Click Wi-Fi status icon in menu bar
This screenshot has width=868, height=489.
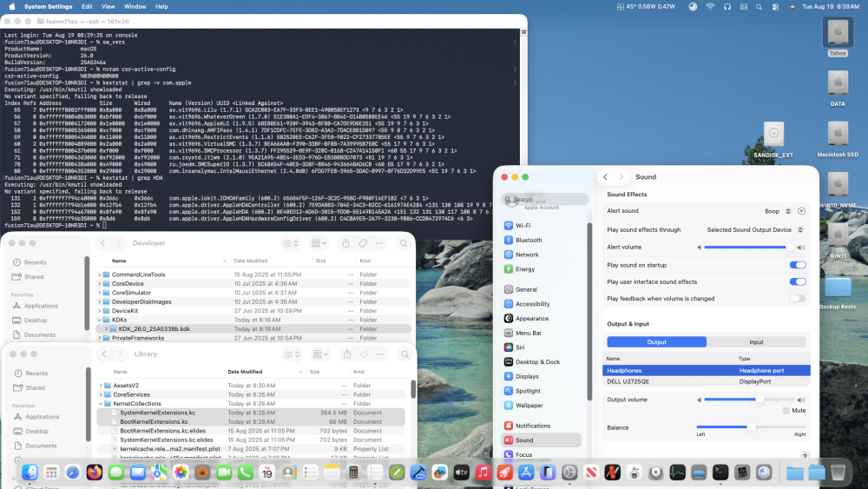[710, 7]
